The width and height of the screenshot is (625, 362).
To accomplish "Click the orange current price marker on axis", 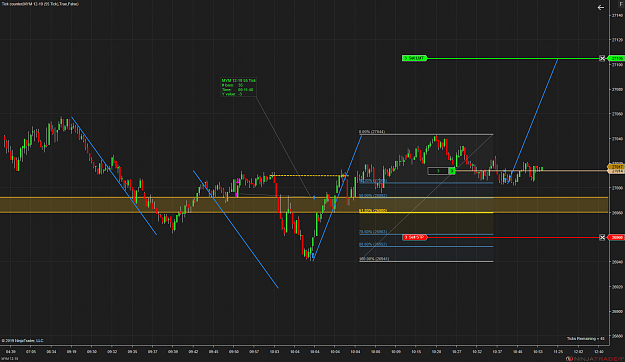I will click(x=616, y=167).
